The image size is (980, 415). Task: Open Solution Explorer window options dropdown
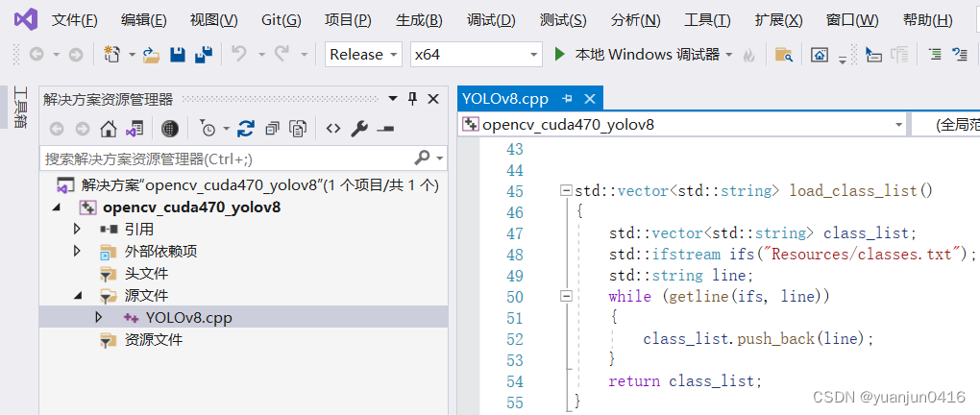tap(393, 99)
